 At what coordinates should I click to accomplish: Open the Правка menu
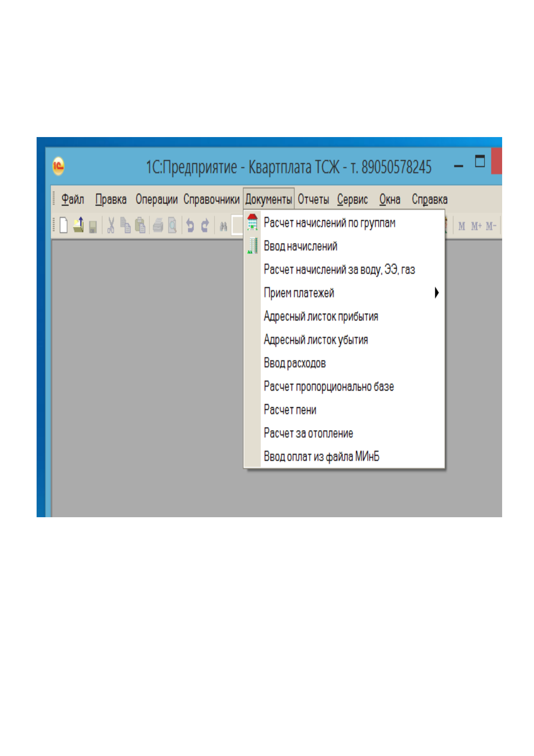[x=111, y=199]
